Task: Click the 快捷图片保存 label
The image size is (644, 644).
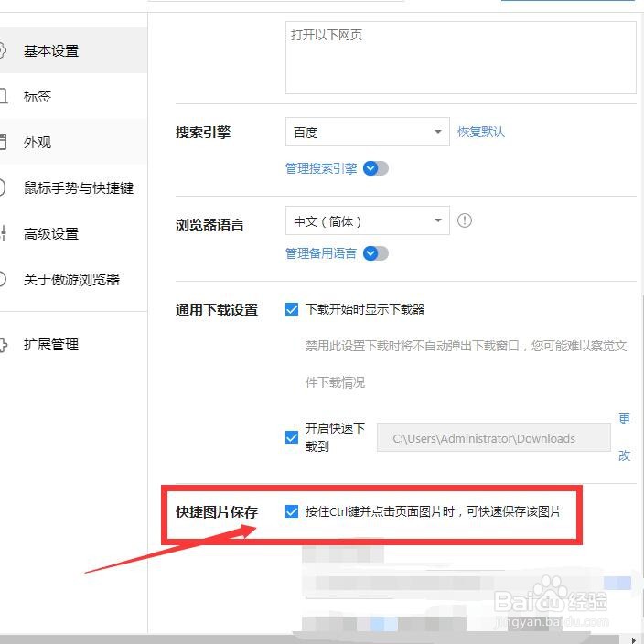Action: pos(217,511)
